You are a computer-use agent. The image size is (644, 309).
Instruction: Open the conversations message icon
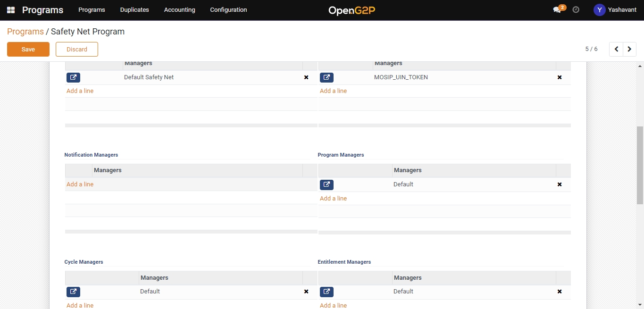click(557, 10)
